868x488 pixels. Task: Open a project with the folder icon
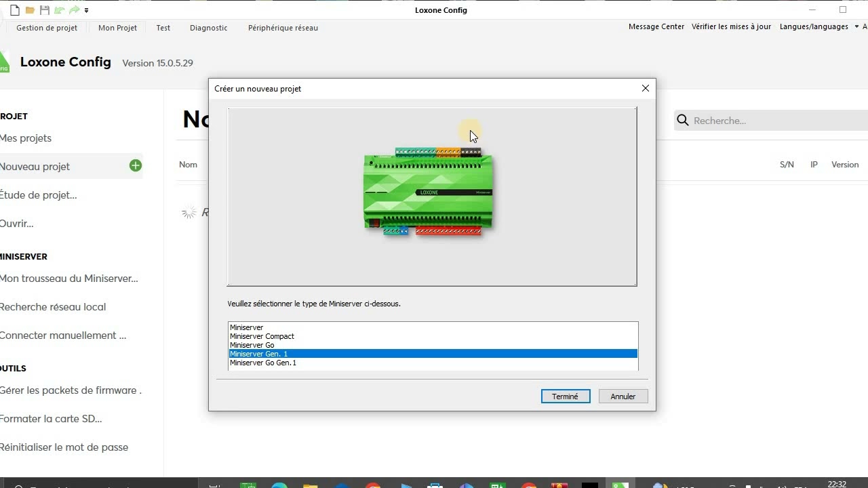[x=30, y=10]
